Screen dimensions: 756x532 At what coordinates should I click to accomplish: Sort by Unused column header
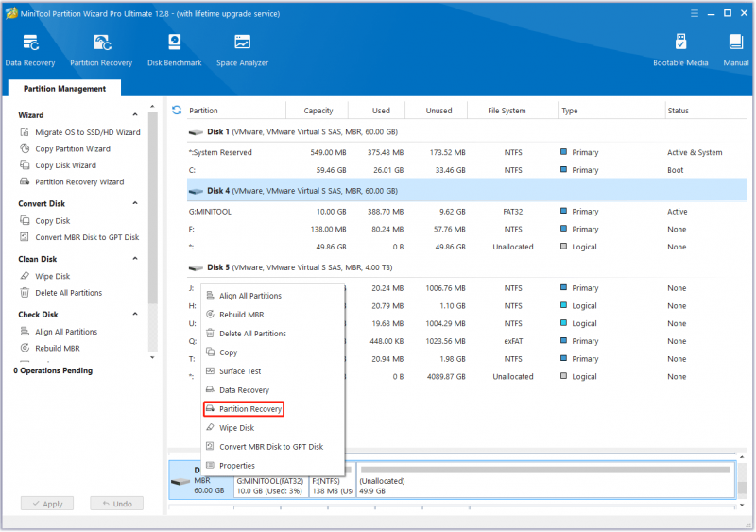click(x=438, y=111)
